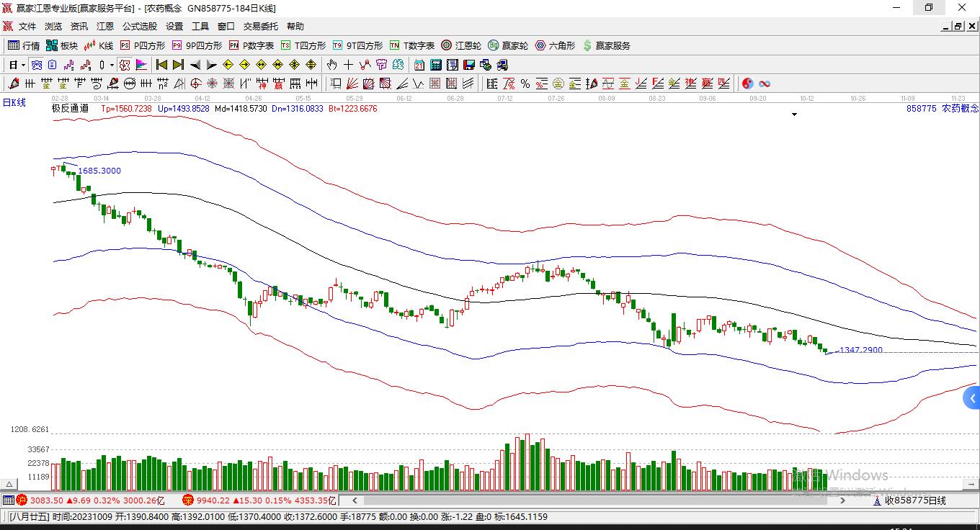Open the calculator icon
The height and width of the screenshot is (530, 980).
[435, 65]
